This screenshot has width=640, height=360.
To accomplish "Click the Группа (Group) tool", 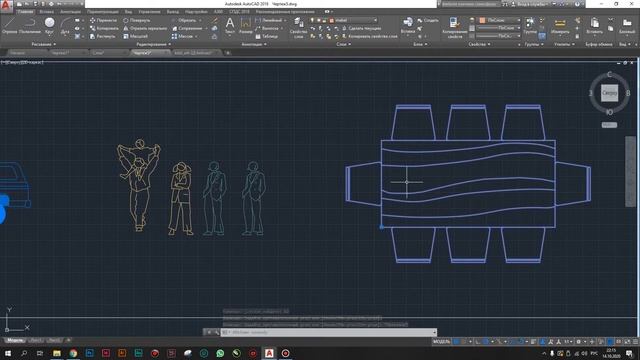I will [530, 25].
